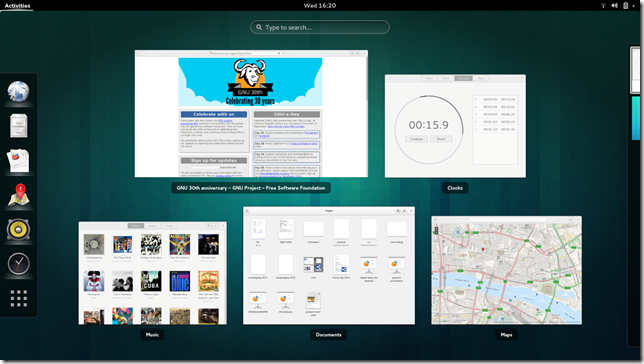The height and width of the screenshot is (364, 644).
Task: Click the GNU 30th anniversary window caption
Action: (251, 188)
